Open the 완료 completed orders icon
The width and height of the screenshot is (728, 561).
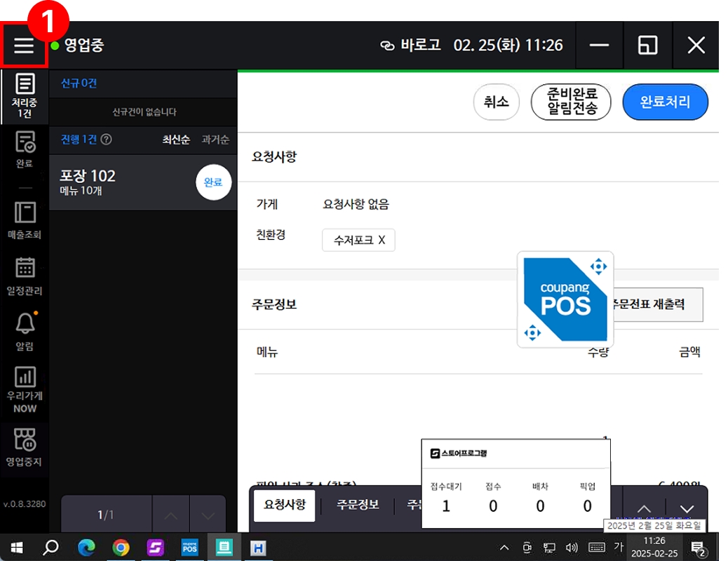[25, 149]
